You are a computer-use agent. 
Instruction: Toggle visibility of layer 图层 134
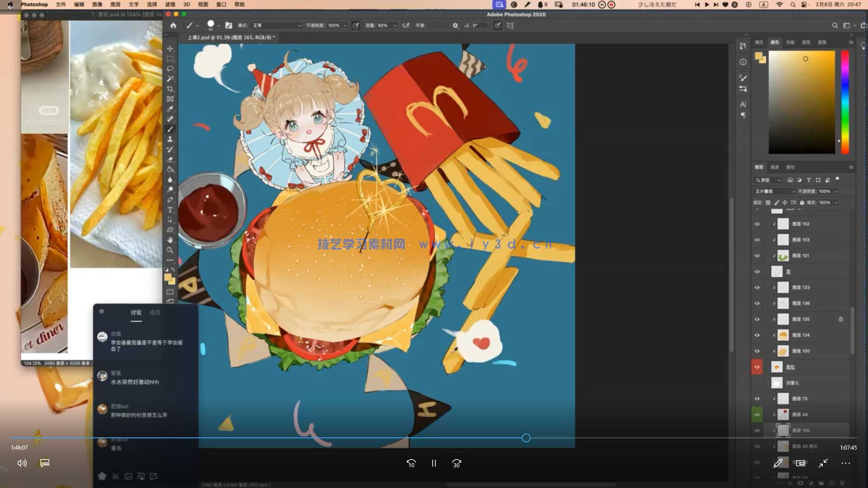click(757, 335)
